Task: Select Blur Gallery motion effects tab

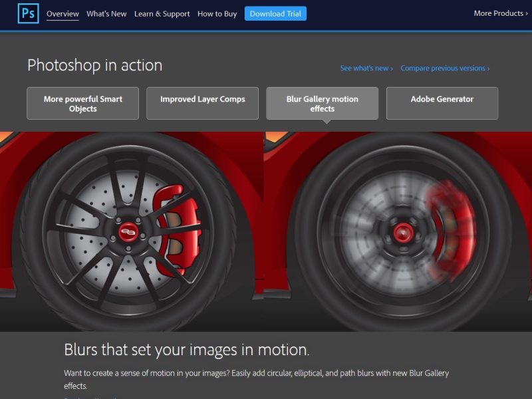Action: pos(323,104)
